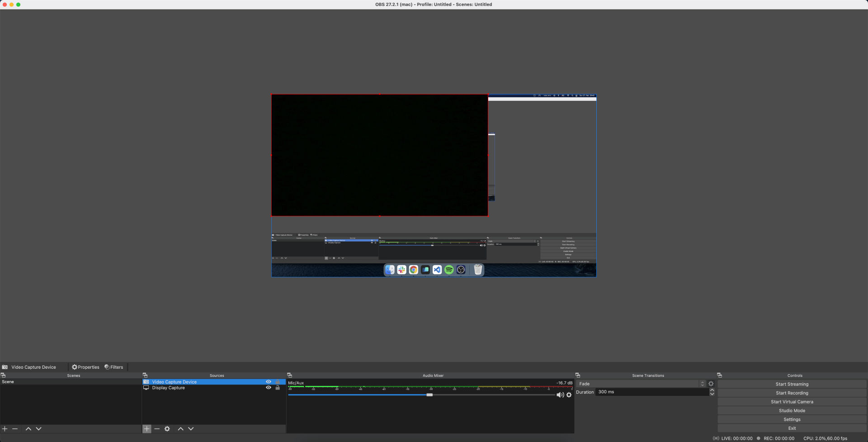Click the live broadcast status icon
Screen dimensions: 868x442
(716, 438)
